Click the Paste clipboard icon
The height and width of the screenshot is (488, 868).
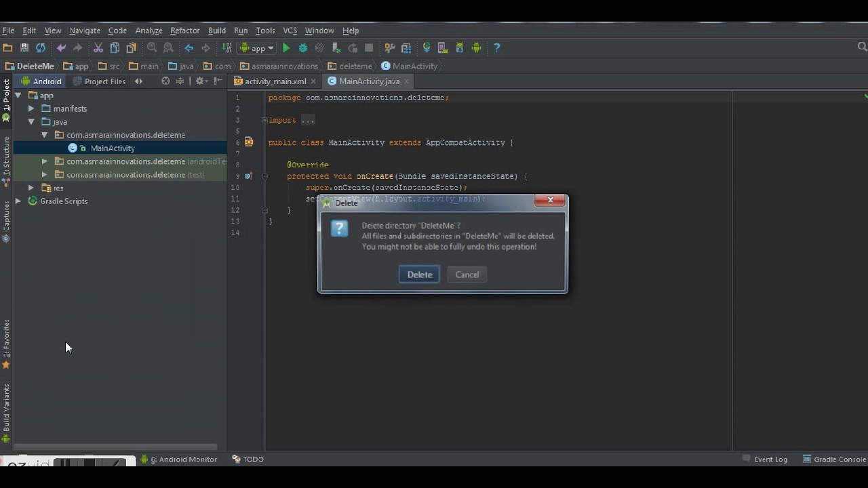(131, 48)
